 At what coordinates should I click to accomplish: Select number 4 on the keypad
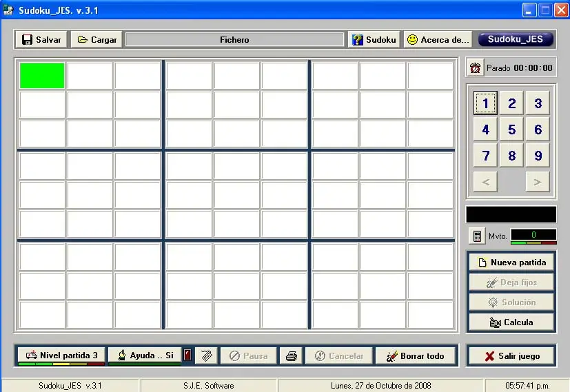point(485,130)
